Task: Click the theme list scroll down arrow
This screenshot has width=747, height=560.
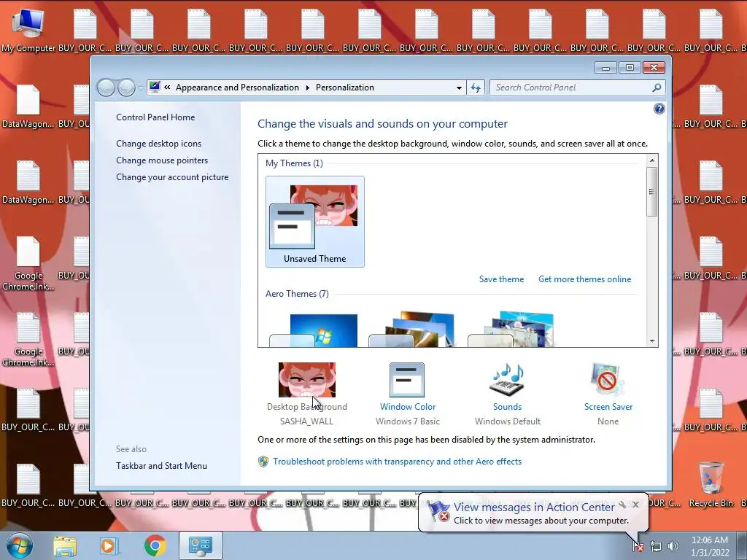Action: [x=652, y=341]
